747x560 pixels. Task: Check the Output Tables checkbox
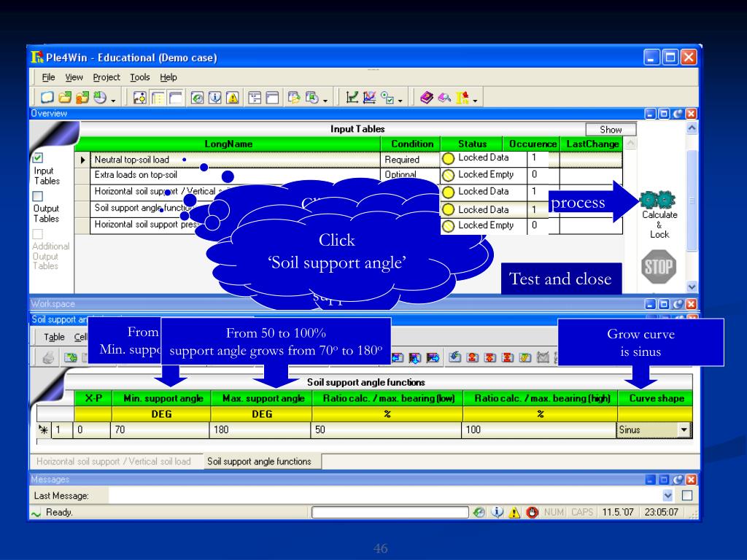[x=38, y=196]
